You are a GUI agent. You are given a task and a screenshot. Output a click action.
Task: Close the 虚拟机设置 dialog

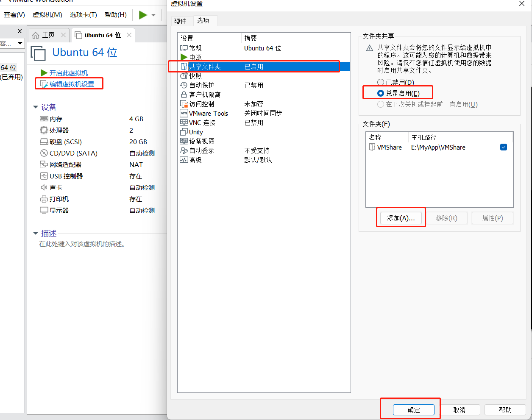point(522,3)
